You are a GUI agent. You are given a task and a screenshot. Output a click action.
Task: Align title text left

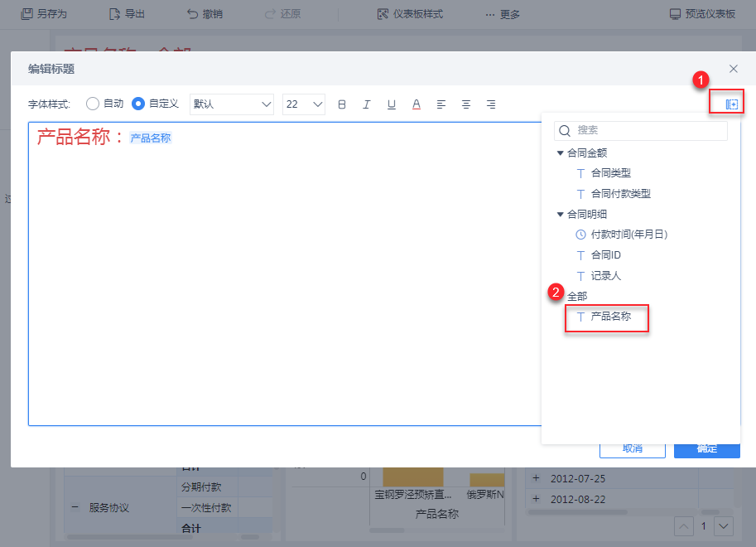coord(441,104)
